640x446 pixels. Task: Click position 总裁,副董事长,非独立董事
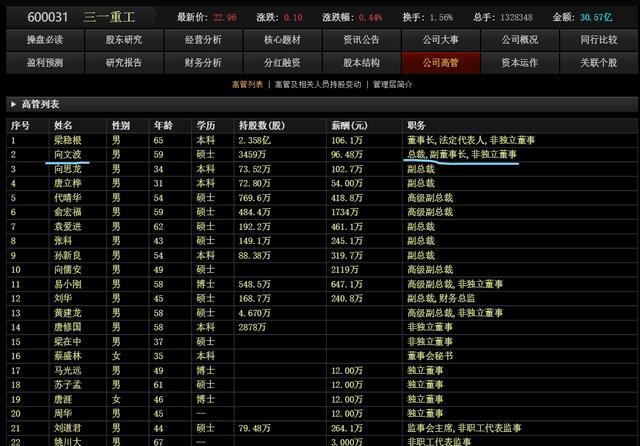click(462, 155)
